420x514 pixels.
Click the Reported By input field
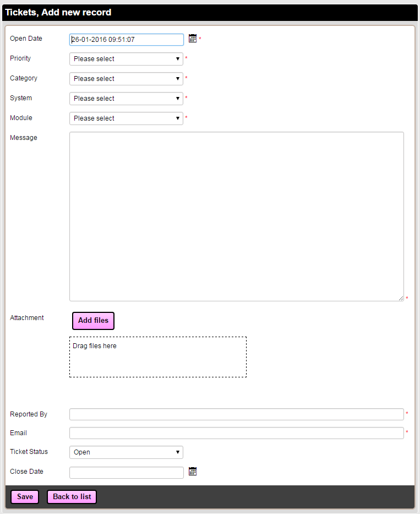237,414
